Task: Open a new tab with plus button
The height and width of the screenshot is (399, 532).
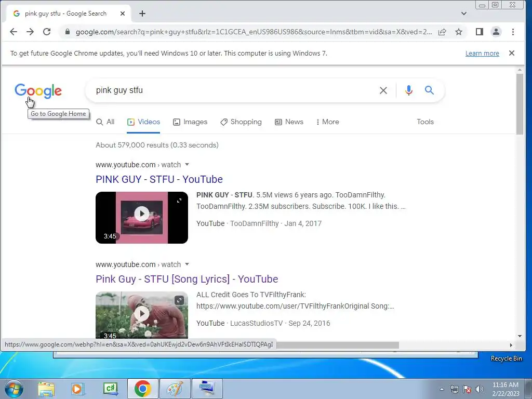Action: coord(142,14)
